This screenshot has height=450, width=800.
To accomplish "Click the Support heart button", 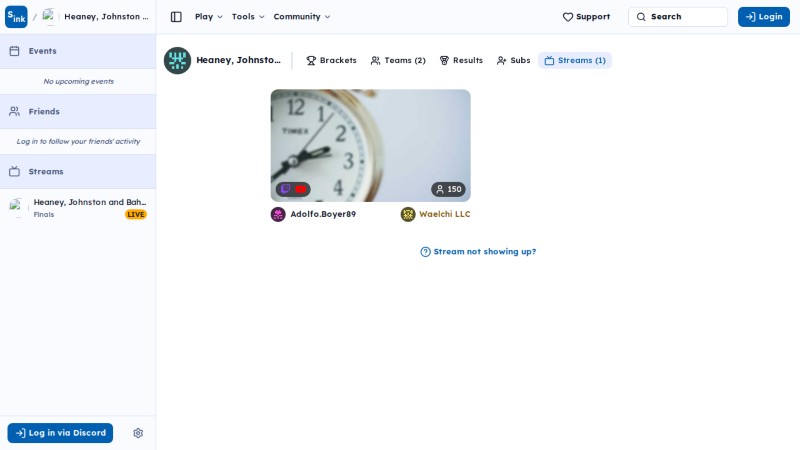I will point(586,17).
